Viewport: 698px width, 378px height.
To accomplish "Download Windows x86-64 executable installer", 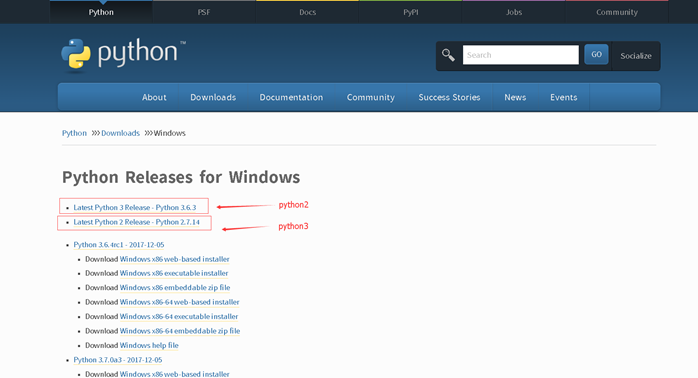I will (179, 317).
